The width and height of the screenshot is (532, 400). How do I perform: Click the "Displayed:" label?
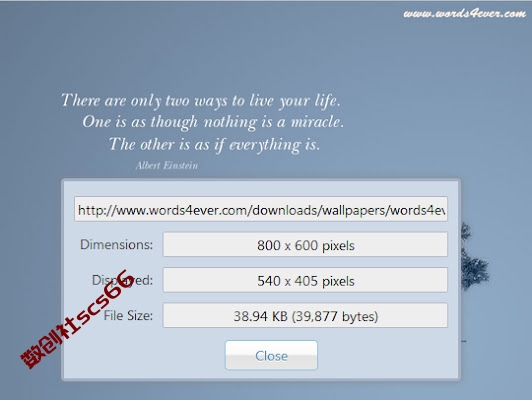click(122, 280)
